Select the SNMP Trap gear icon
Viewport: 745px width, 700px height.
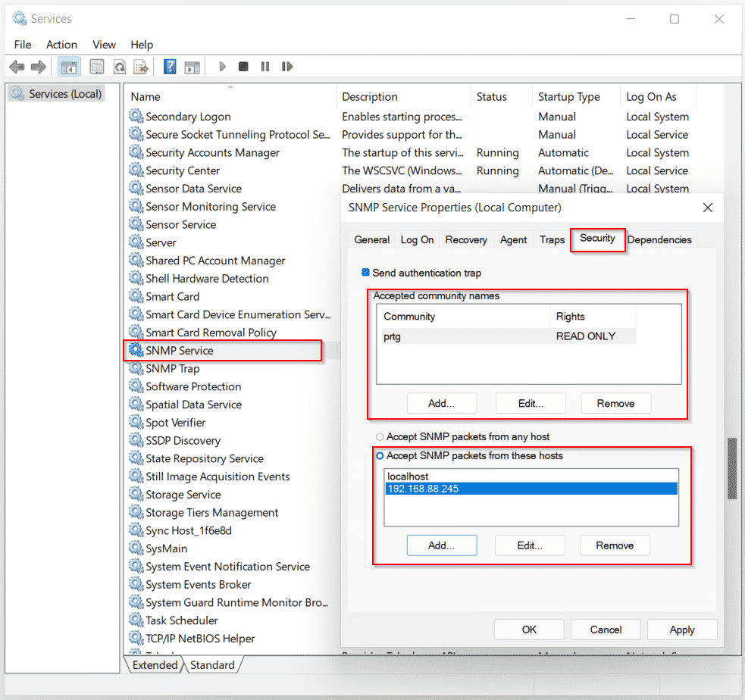click(136, 368)
